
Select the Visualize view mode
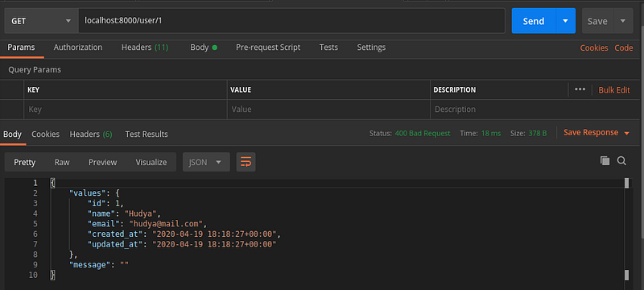pyautogui.click(x=151, y=162)
